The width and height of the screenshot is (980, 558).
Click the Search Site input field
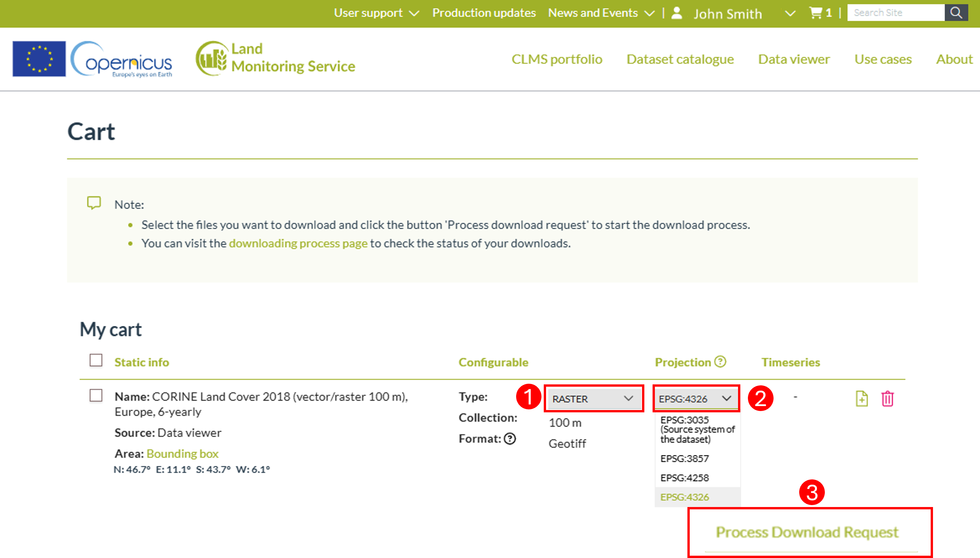896,12
